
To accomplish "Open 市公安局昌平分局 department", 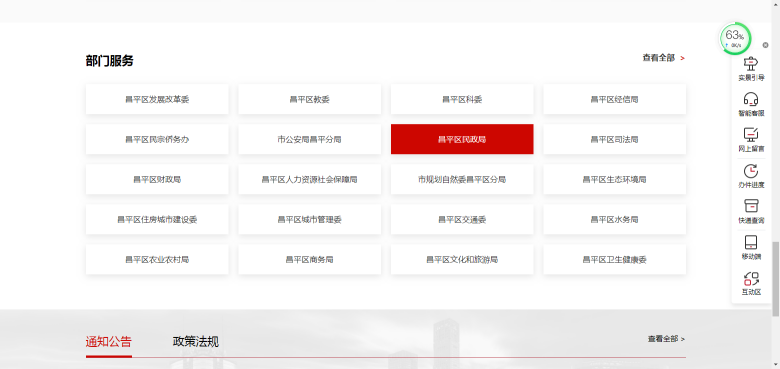I will tap(309, 139).
